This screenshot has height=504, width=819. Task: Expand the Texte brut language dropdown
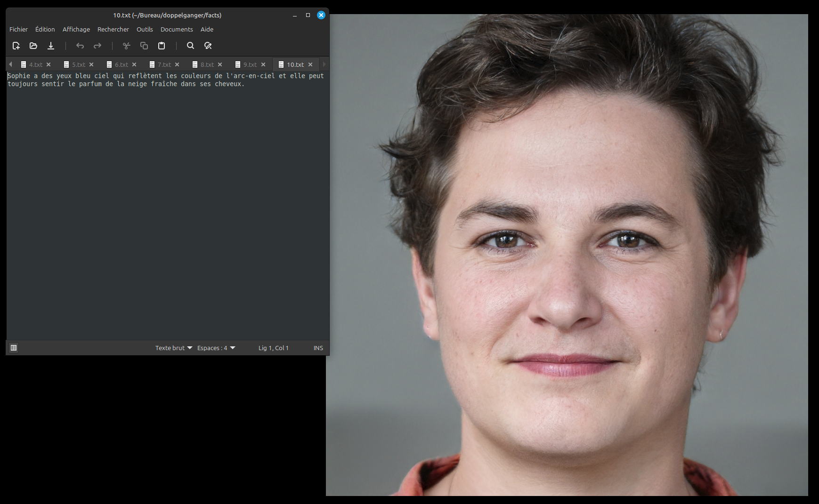[174, 348]
